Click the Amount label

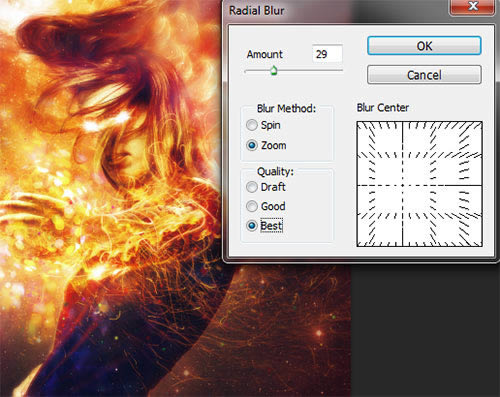pos(264,54)
